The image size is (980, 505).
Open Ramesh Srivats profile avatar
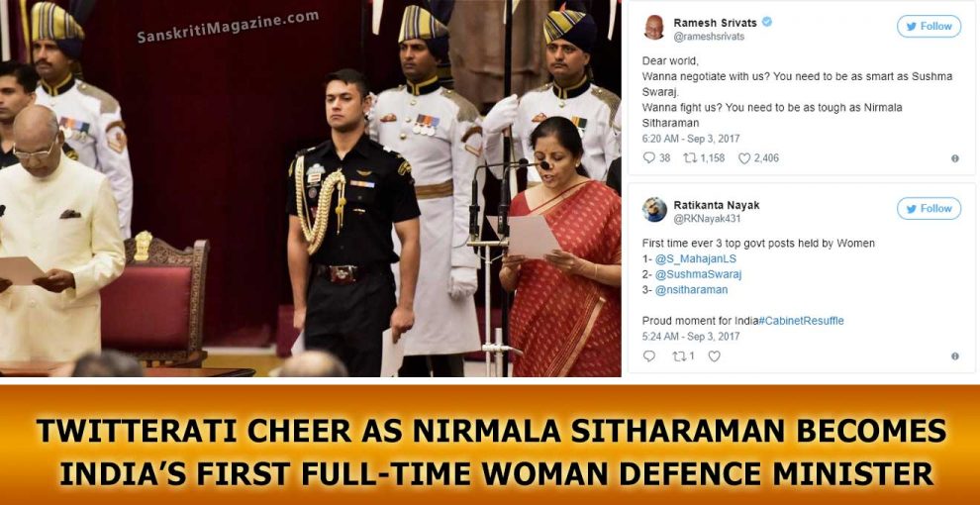pyautogui.click(x=654, y=28)
